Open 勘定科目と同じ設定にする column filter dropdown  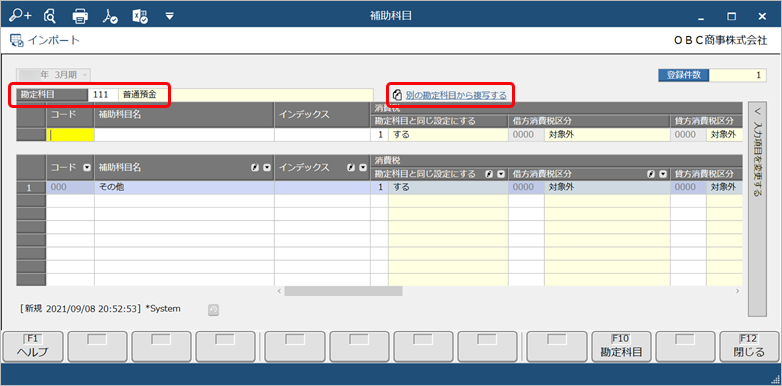(x=501, y=174)
